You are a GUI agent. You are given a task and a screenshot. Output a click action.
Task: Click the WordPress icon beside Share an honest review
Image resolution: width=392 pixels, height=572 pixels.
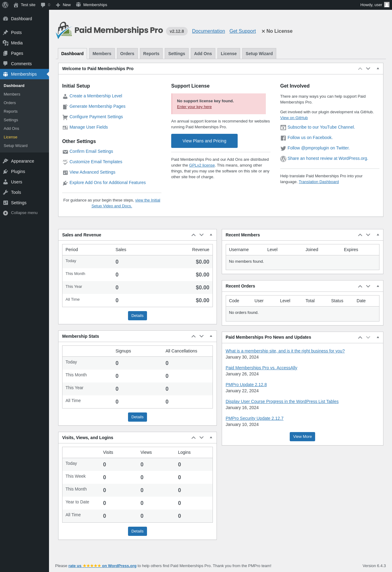tap(283, 159)
